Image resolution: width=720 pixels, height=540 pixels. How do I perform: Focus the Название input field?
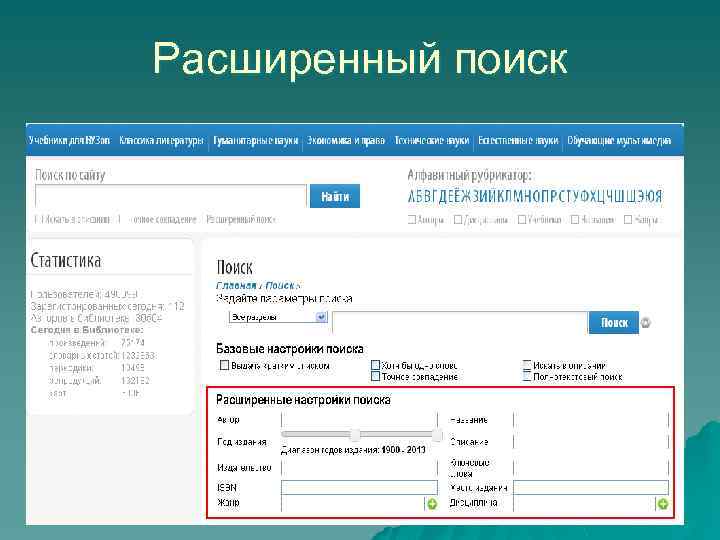pos(591,420)
